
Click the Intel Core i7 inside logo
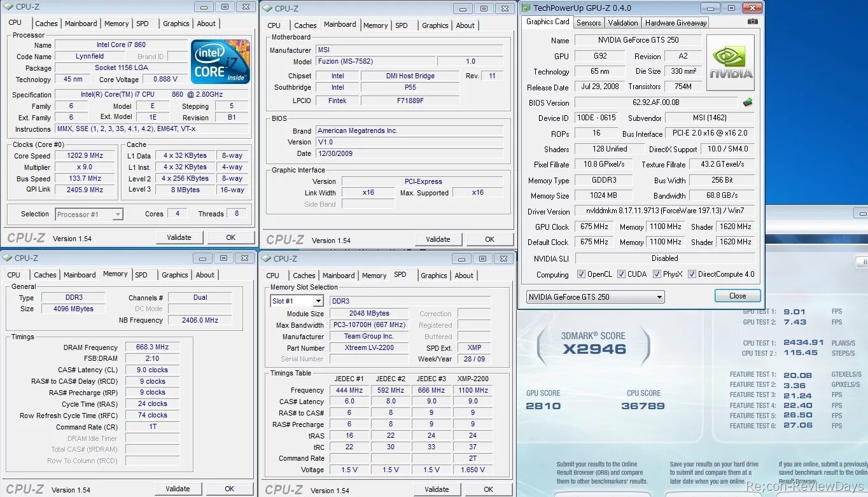(x=220, y=62)
